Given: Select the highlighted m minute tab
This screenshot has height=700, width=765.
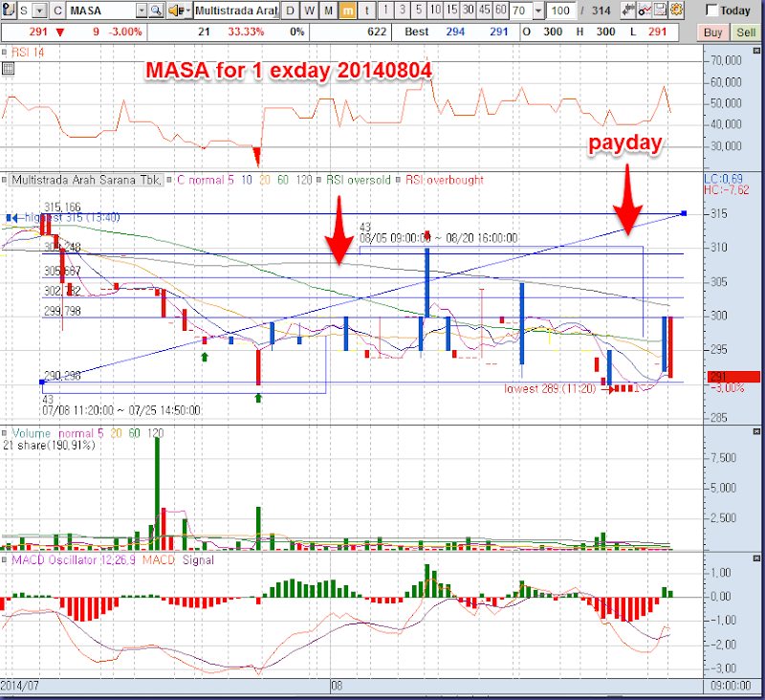Looking at the screenshot, I should click(x=347, y=11).
